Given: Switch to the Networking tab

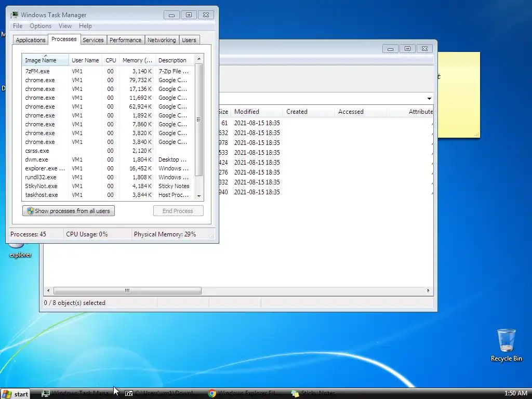Looking at the screenshot, I should click(162, 40).
